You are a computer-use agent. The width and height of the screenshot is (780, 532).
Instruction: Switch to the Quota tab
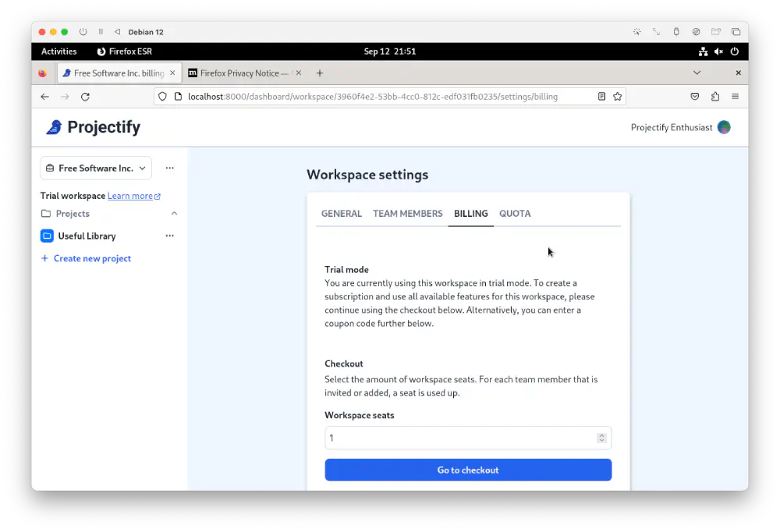click(515, 214)
